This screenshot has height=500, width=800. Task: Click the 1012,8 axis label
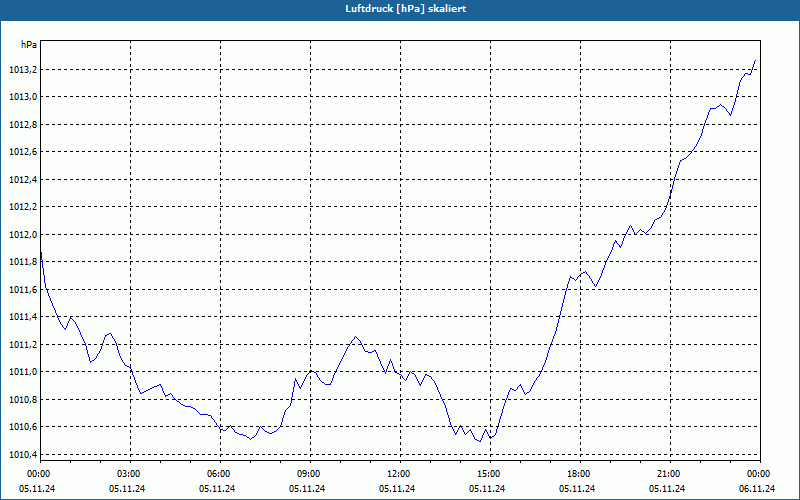click(x=22, y=125)
